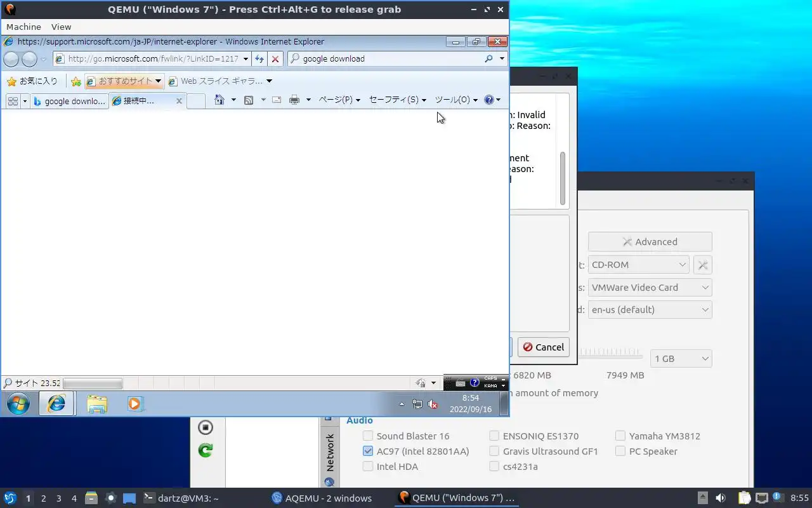The height and width of the screenshot is (508, 812).
Task: Switch to dartz@VM3 terminal taskbar entry
Action: [181, 498]
